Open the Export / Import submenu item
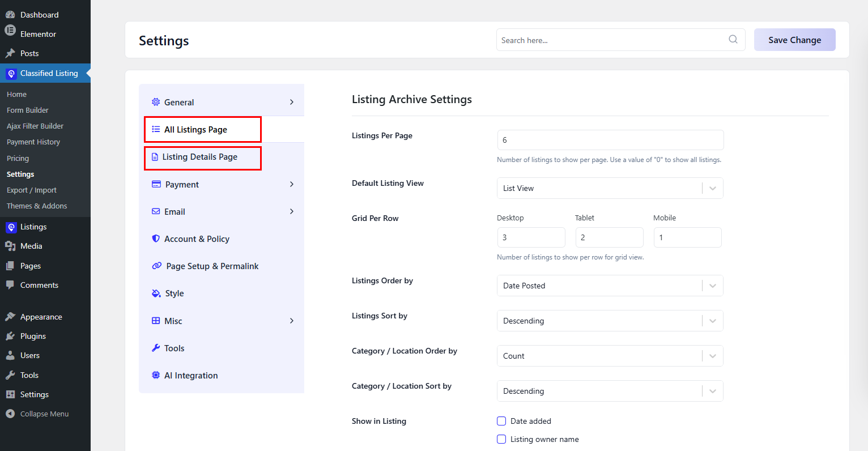The height and width of the screenshot is (451, 868). point(32,190)
